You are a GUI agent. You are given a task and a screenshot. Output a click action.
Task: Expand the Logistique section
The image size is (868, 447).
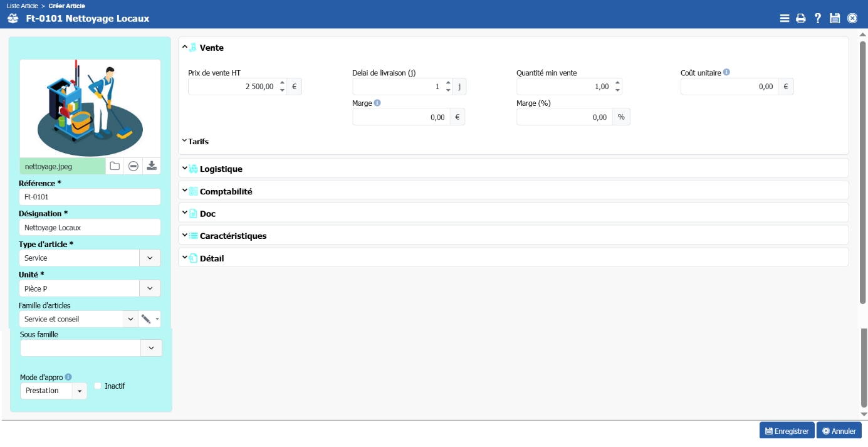221,169
